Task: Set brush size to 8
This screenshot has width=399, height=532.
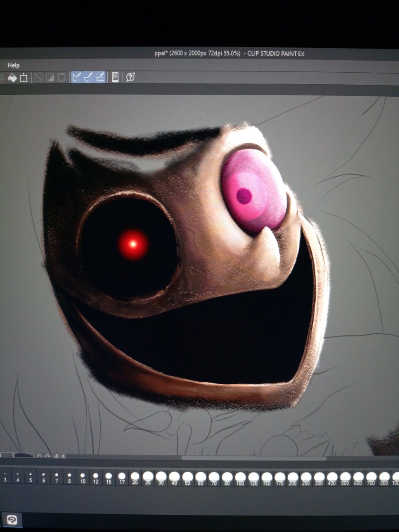Action: [x=70, y=477]
